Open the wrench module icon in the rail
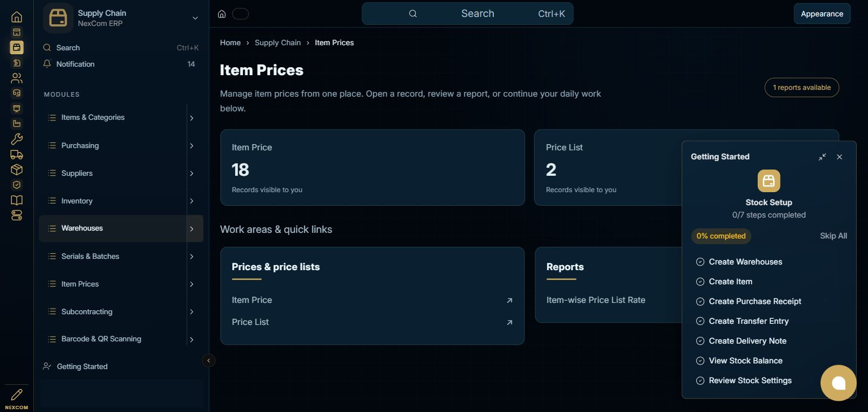 coord(16,139)
